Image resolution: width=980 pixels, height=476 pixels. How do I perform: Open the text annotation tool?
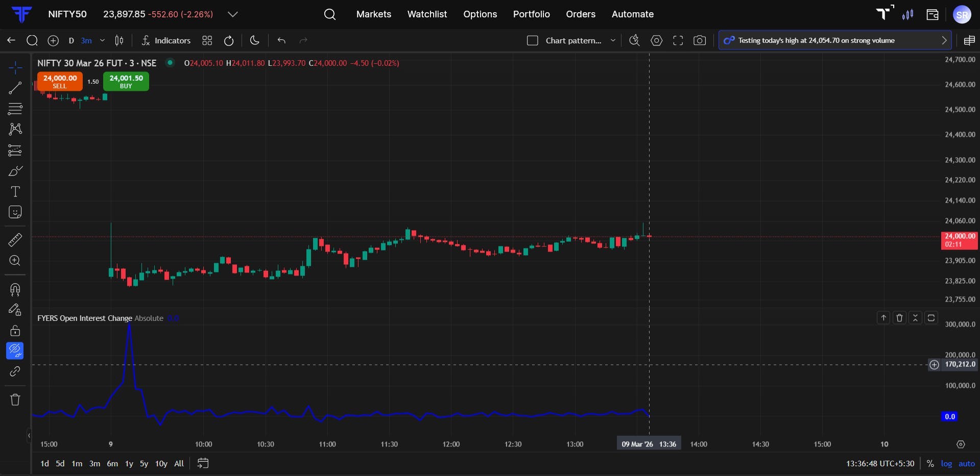(x=15, y=191)
